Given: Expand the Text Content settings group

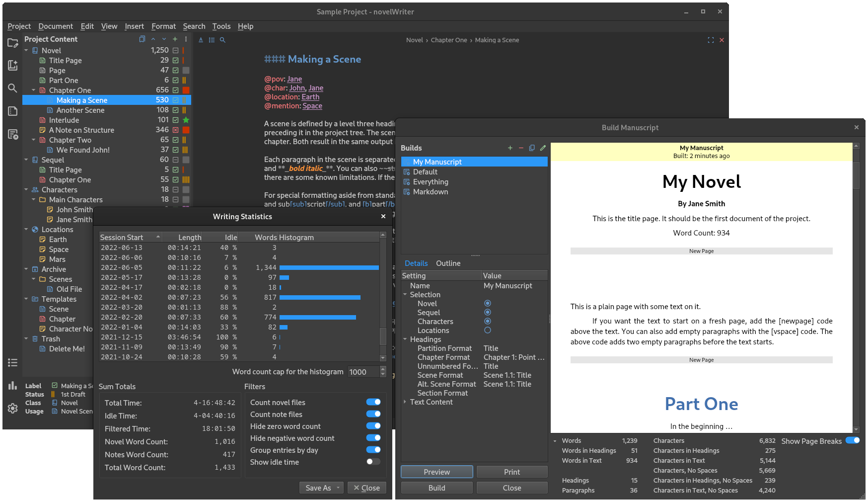Looking at the screenshot, I should point(405,402).
